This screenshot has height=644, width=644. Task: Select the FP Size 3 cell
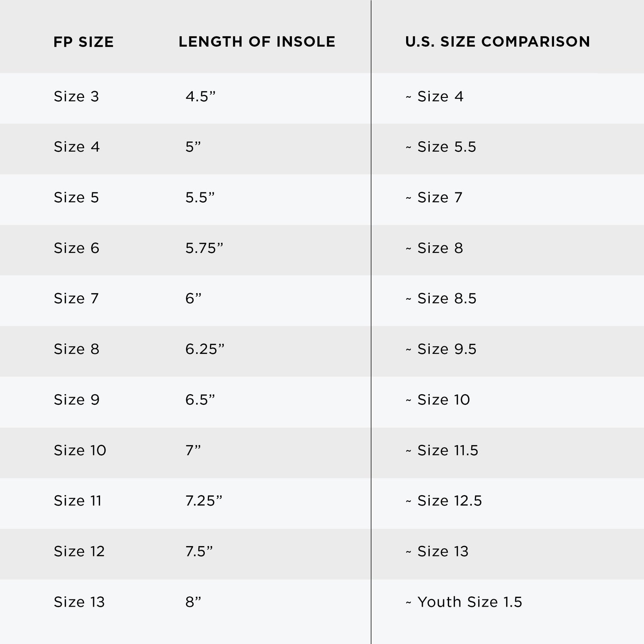[76, 97]
